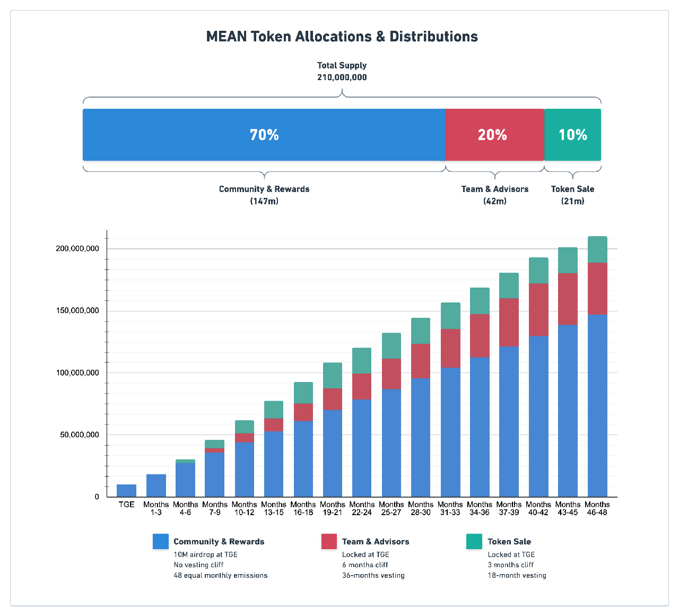The image size is (679, 616).
Task: Click the red segment of Months 22-24 bar
Action: (362, 386)
